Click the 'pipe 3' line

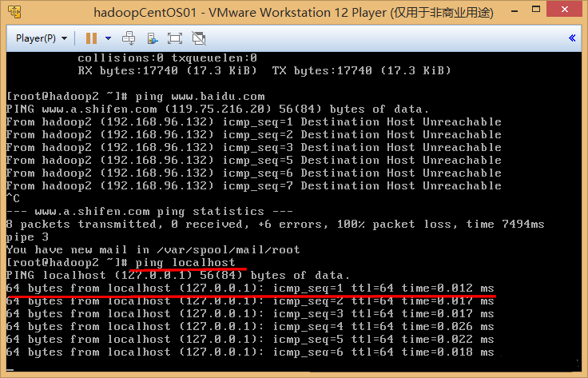tap(27, 237)
